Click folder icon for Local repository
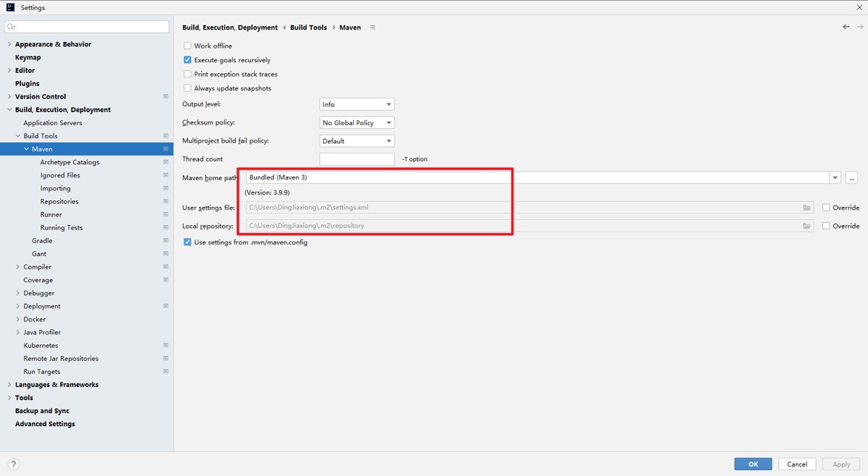 pyautogui.click(x=807, y=226)
